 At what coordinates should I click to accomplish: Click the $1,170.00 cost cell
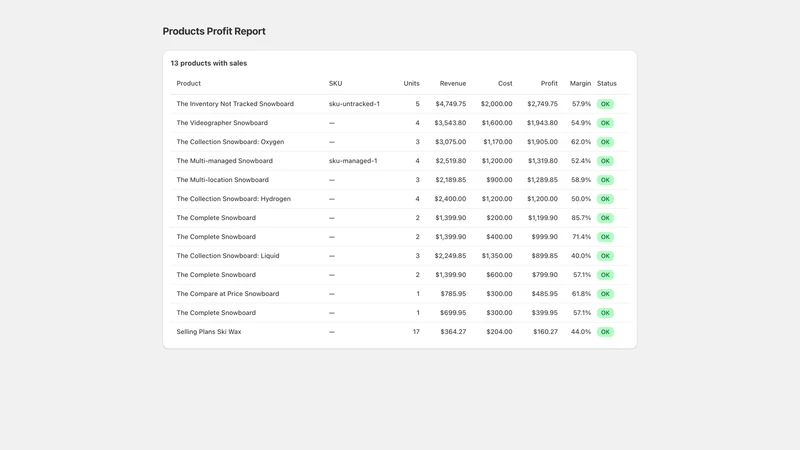click(497, 142)
